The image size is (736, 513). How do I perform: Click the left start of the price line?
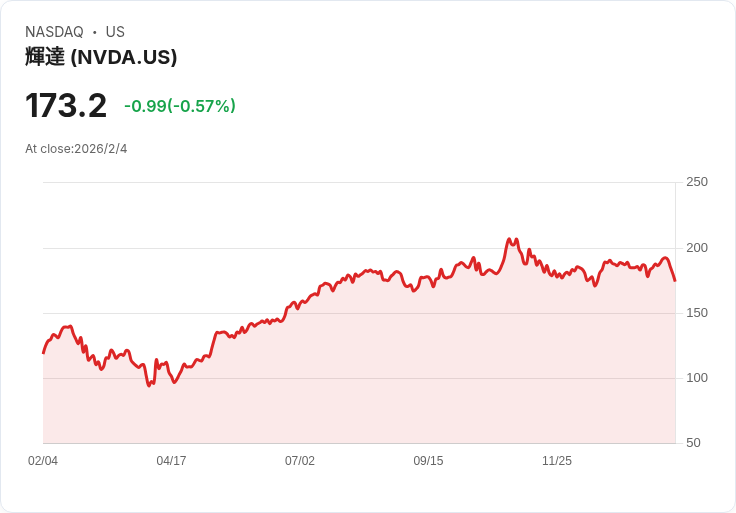pos(43,352)
